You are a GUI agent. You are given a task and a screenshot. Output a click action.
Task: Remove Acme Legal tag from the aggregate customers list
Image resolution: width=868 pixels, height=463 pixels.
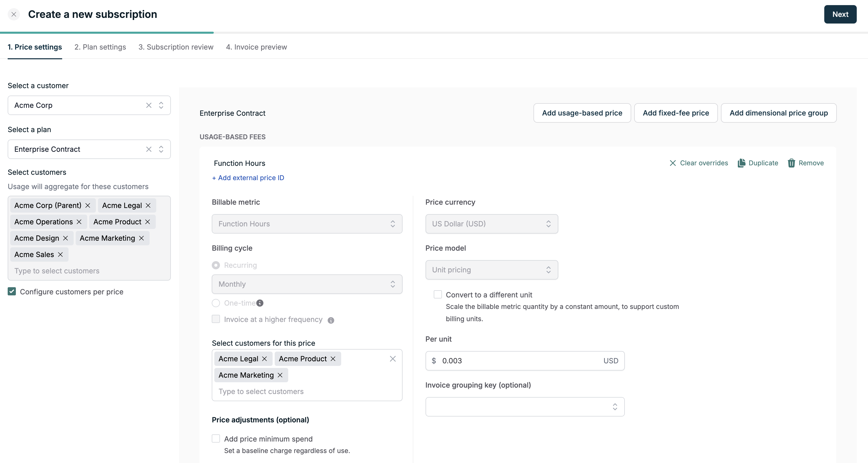[x=148, y=205]
